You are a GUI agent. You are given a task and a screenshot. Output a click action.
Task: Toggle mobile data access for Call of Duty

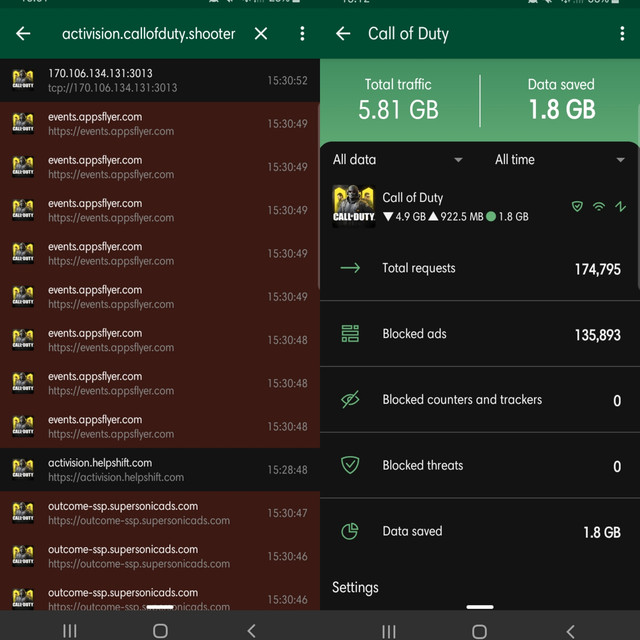(x=620, y=207)
